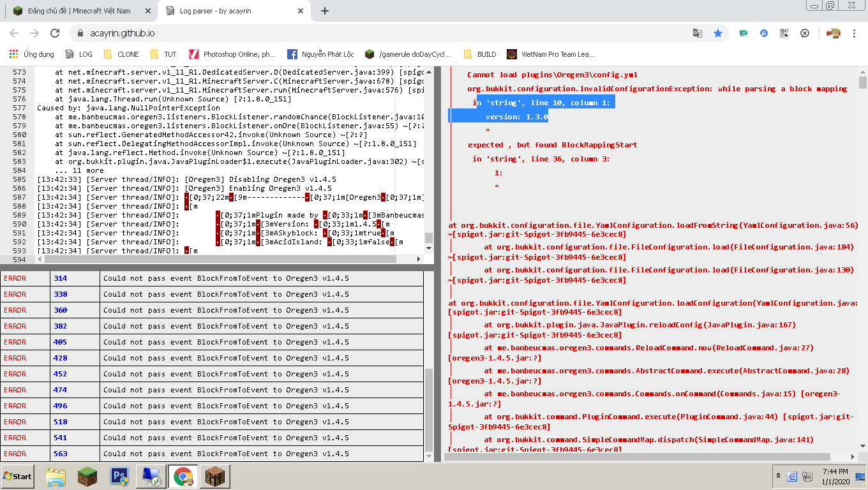Reload the page with the refresh icon
The height and width of the screenshot is (490, 868).
(55, 33)
